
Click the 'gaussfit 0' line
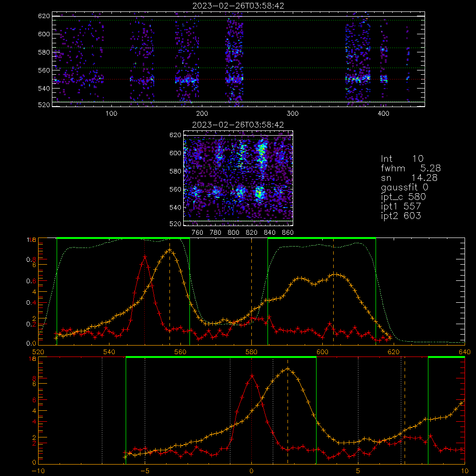click(x=404, y=187)
